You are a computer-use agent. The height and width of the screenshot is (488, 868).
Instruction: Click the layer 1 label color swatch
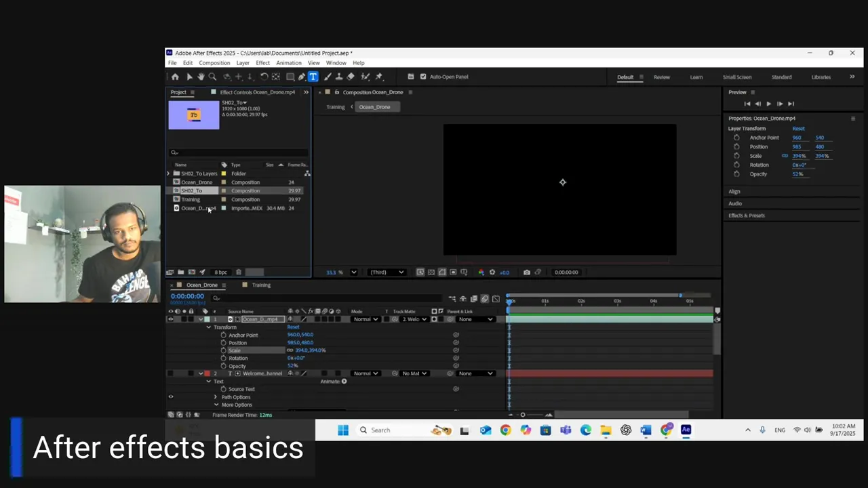click(x=207, y=319)
